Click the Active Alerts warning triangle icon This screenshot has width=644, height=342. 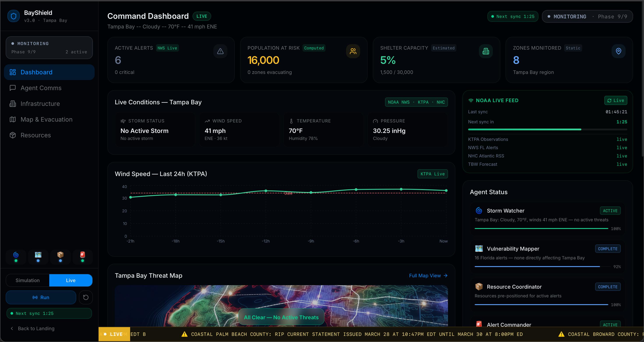[x=220, y=51]
